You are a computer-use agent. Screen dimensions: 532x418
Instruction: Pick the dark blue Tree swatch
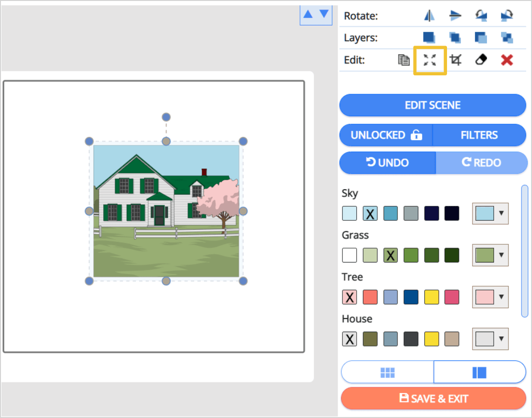411,297
